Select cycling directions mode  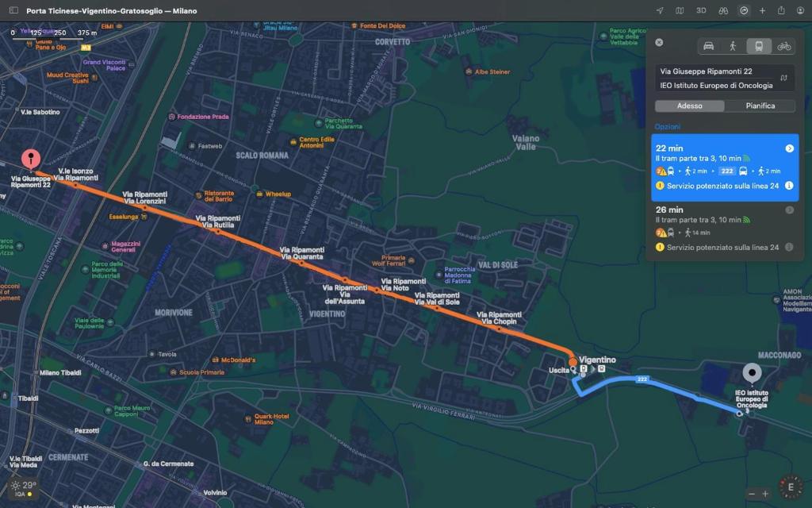point(784,46)
